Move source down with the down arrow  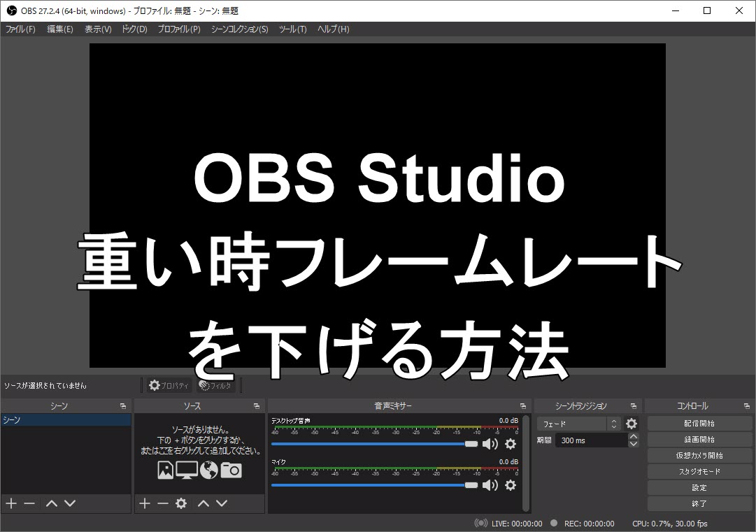pyautogui.click(x=222, y=503)
